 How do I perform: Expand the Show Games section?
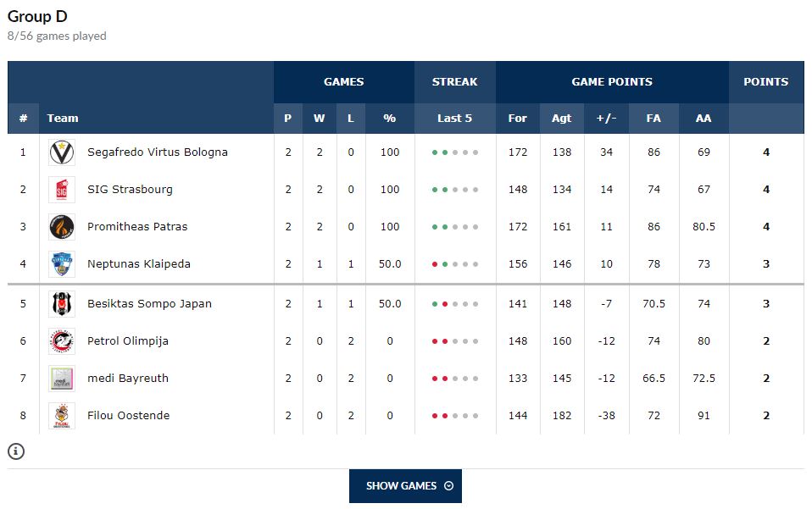[405, 486]
